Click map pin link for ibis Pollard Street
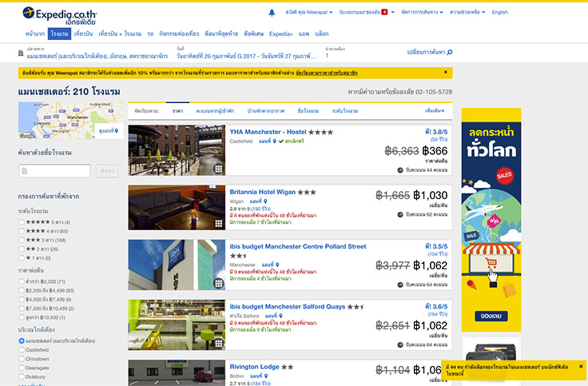588x386 pixels. [270, 265]
